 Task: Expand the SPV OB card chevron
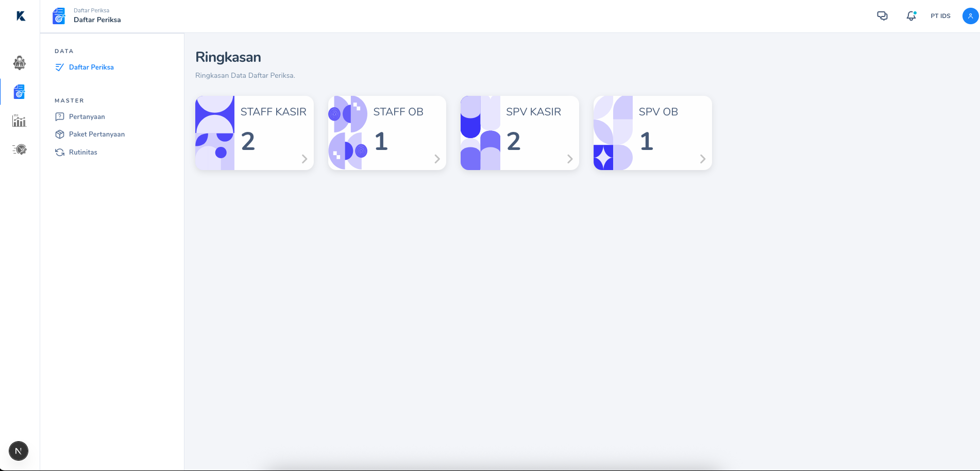tap(703, 159)
